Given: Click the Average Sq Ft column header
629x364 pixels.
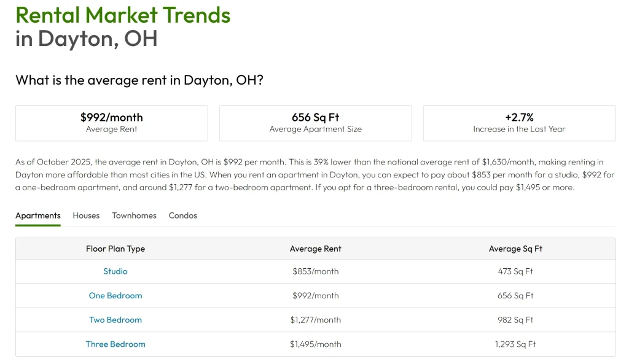Looking at the screenshot, I should tap(515, 249).
